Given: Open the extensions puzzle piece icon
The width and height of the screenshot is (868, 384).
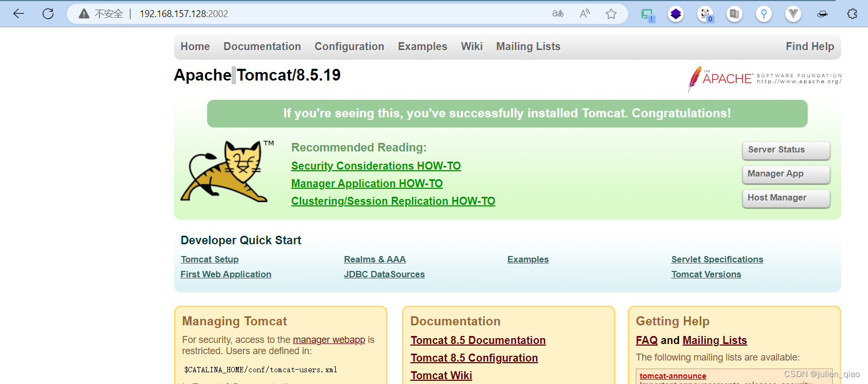Looking at the screenshot, I should 852,14.
